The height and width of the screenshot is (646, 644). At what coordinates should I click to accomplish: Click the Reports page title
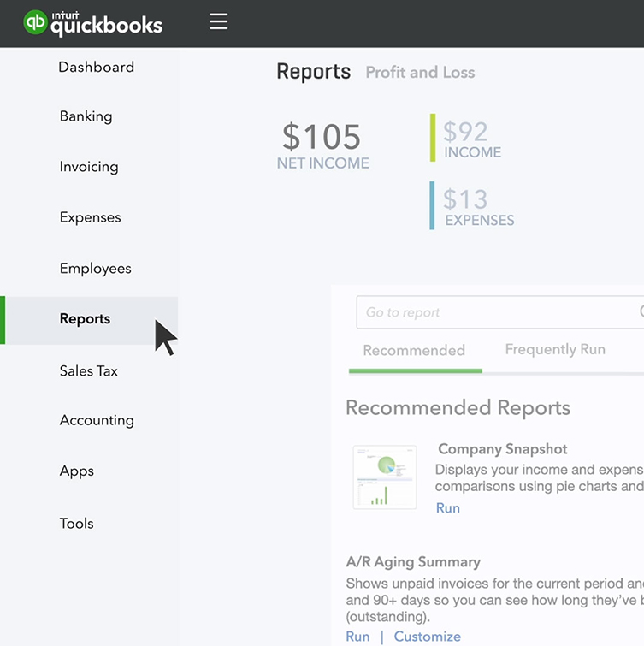313,72
